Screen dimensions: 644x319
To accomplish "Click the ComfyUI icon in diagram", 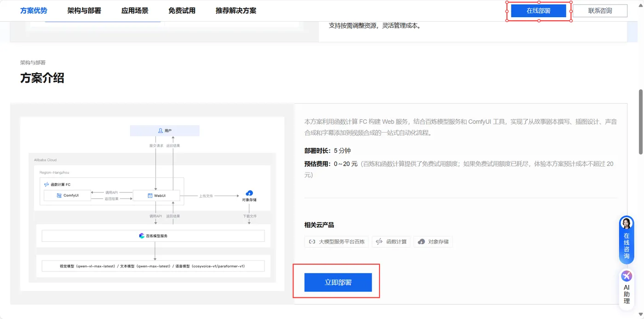I will pyautogui.click(x=59, y=196).
